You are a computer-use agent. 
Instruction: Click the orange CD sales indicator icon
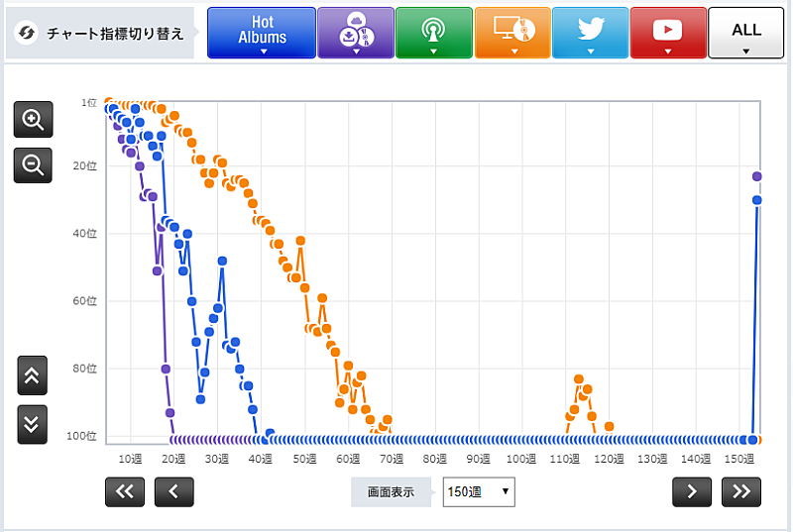(511, 33)
